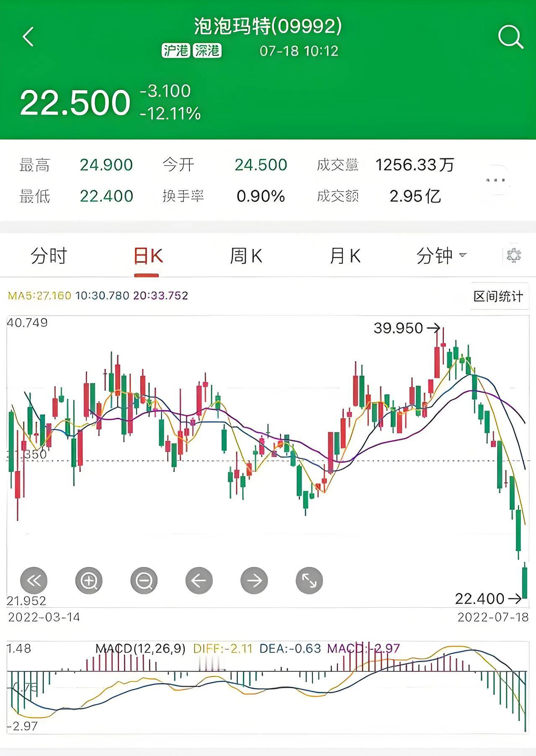
Task: Select the 日K tab
Action: [148, 256]
